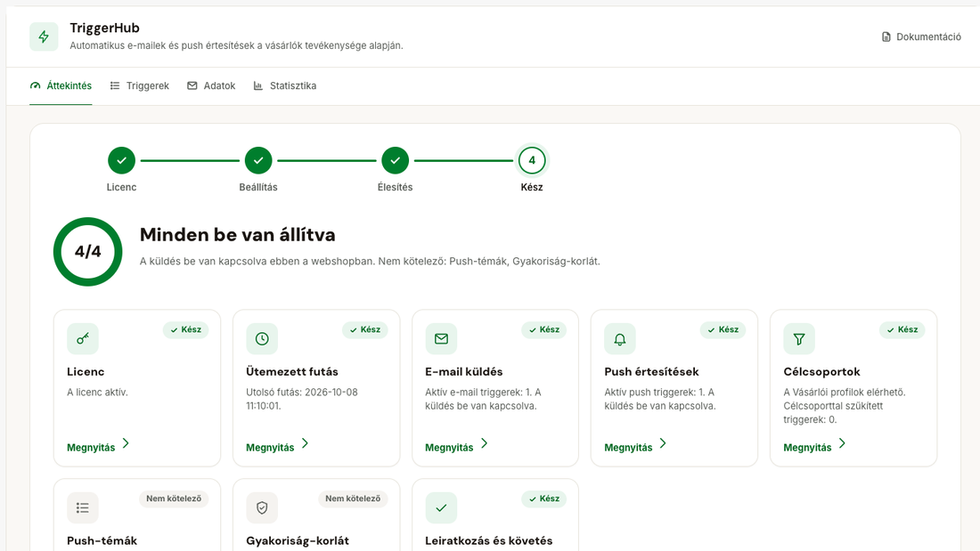The image size is (980, 551).
Task: Click the "Gyakoriság-korlát" card title
Action: (298, 541)
